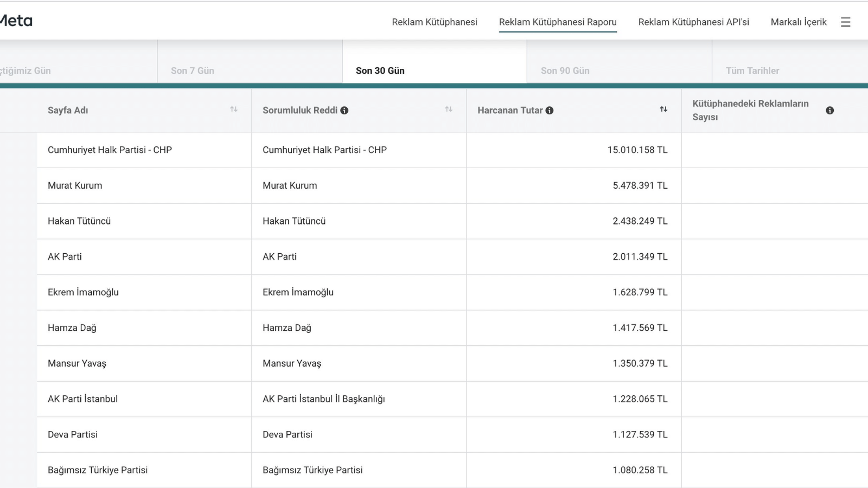
Task: Open Bağımsız Türkiye Partisi page name
Action: (98, 470)
